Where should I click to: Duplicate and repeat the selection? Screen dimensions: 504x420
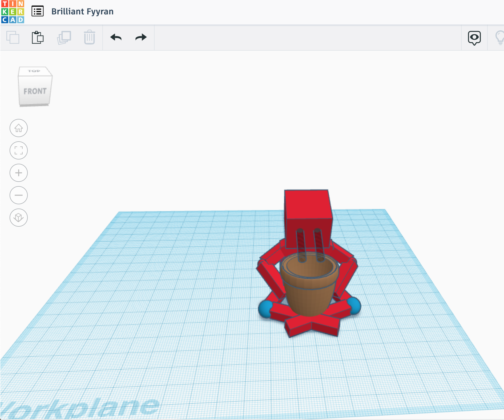click(64, 37)
